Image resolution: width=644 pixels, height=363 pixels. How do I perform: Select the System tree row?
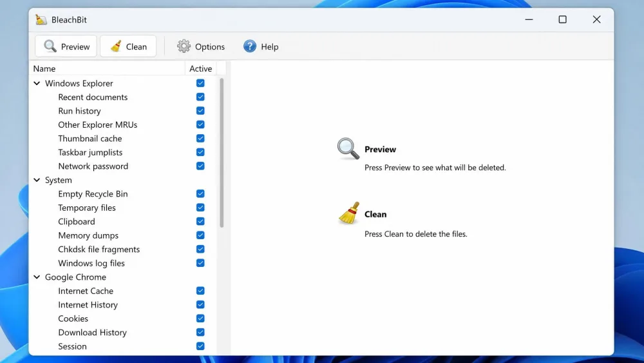click(123, 180)
